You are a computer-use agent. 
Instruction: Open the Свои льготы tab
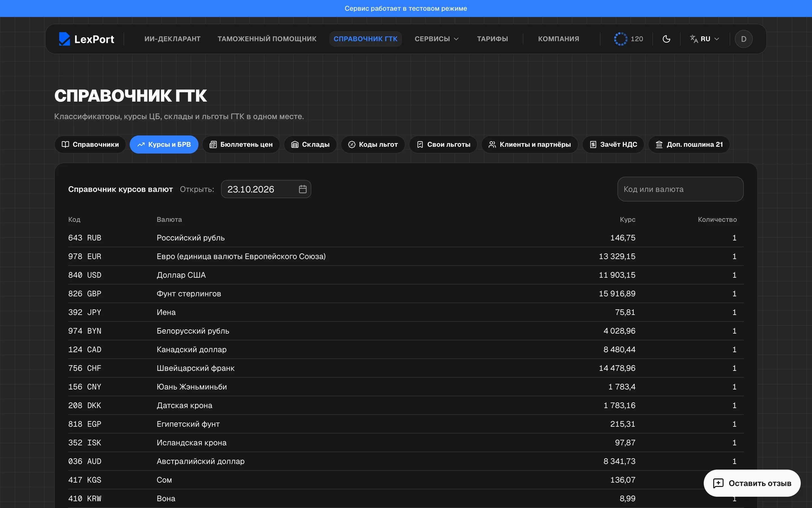pos(443,144)
